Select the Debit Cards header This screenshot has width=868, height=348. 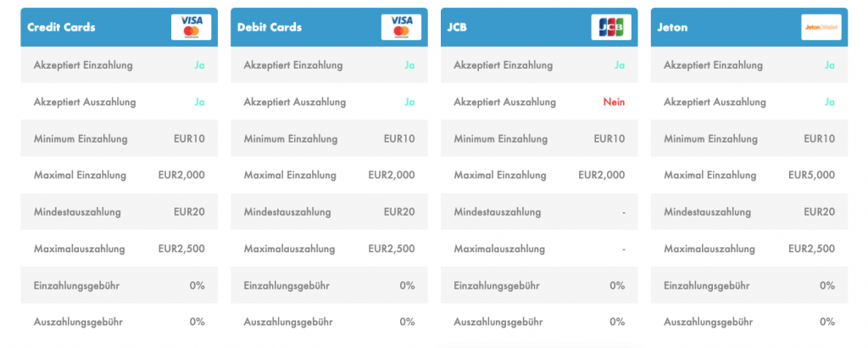point(330,27)
